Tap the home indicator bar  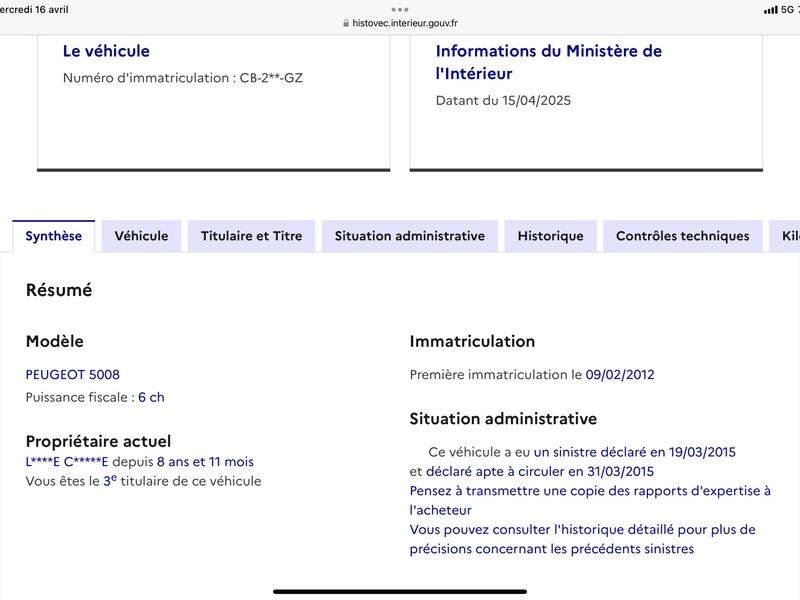click(x=400, y=592)
